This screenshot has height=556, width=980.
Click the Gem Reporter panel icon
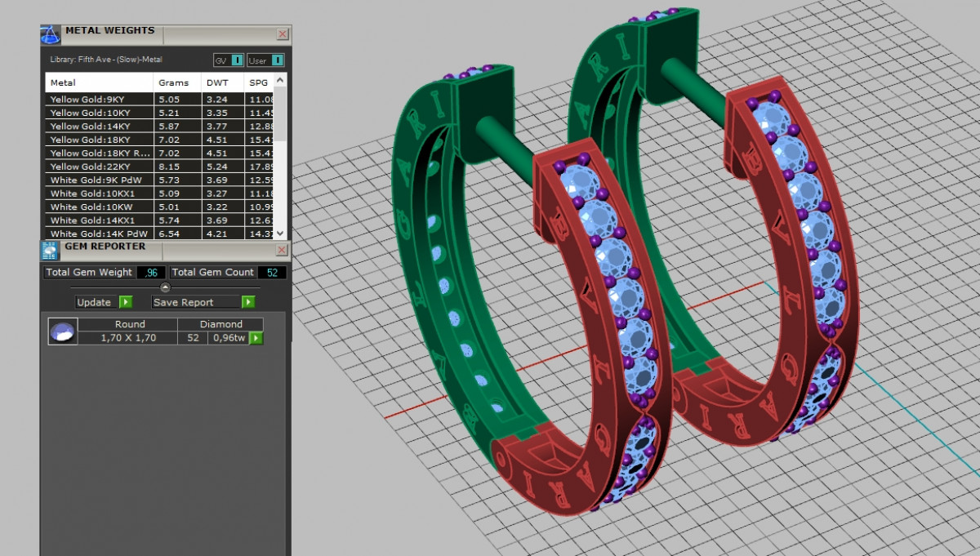point(49,250)
